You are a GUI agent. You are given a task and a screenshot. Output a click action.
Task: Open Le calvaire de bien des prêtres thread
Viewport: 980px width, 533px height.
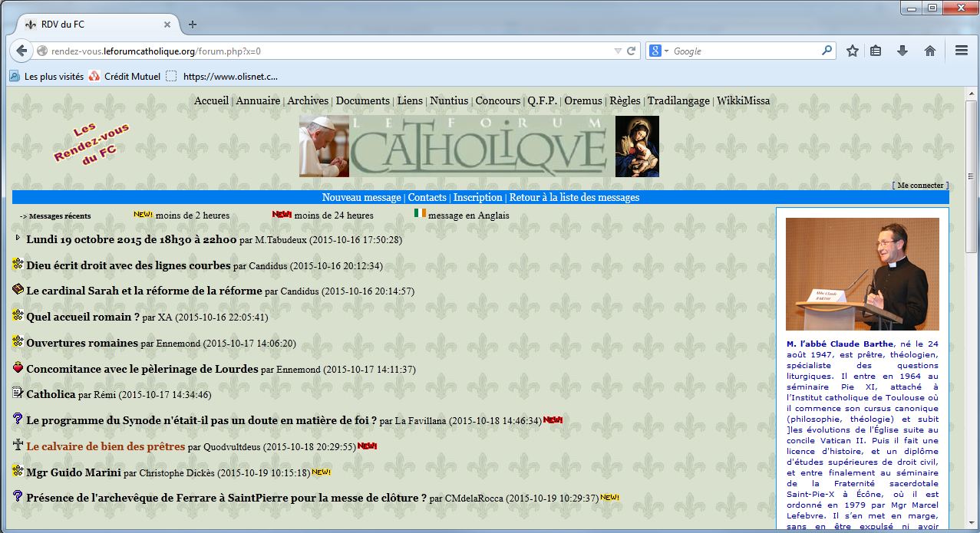tap(106, 446)
